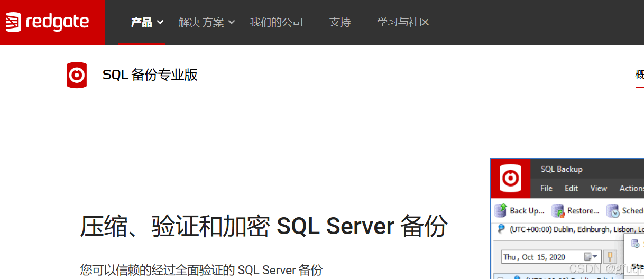Open the View menu in SQL Backup

point(599,188)
